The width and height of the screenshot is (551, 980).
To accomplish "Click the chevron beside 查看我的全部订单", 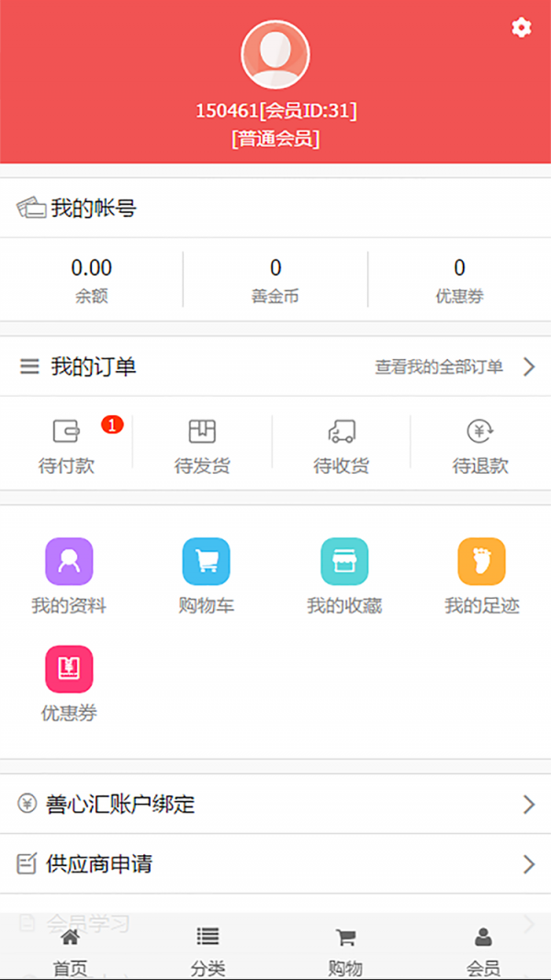I will [x=529, y=366].
